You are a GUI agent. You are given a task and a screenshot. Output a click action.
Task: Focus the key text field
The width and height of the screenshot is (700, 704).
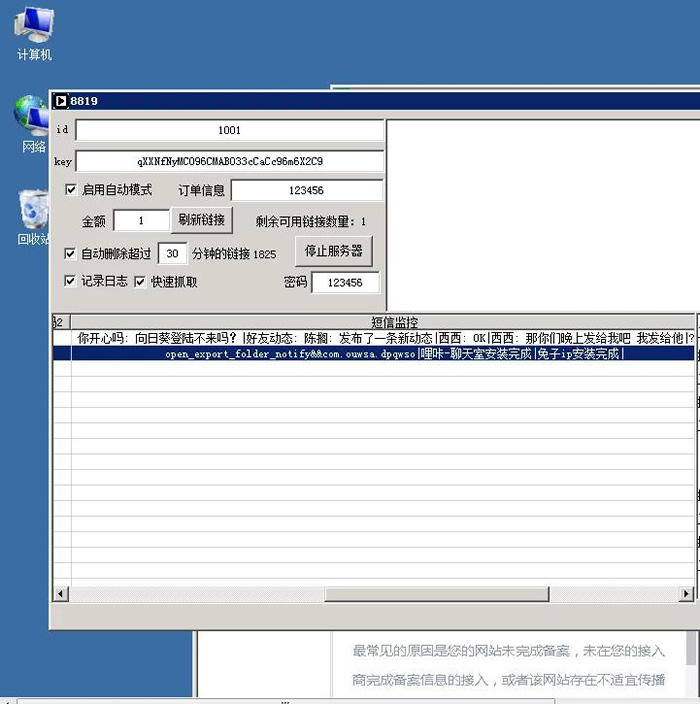tap(229, 161)
